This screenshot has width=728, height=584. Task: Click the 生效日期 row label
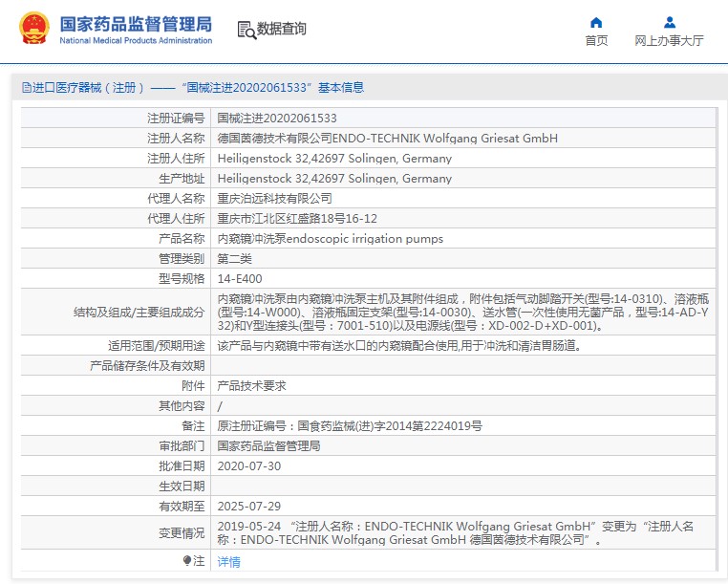point(182,486)
